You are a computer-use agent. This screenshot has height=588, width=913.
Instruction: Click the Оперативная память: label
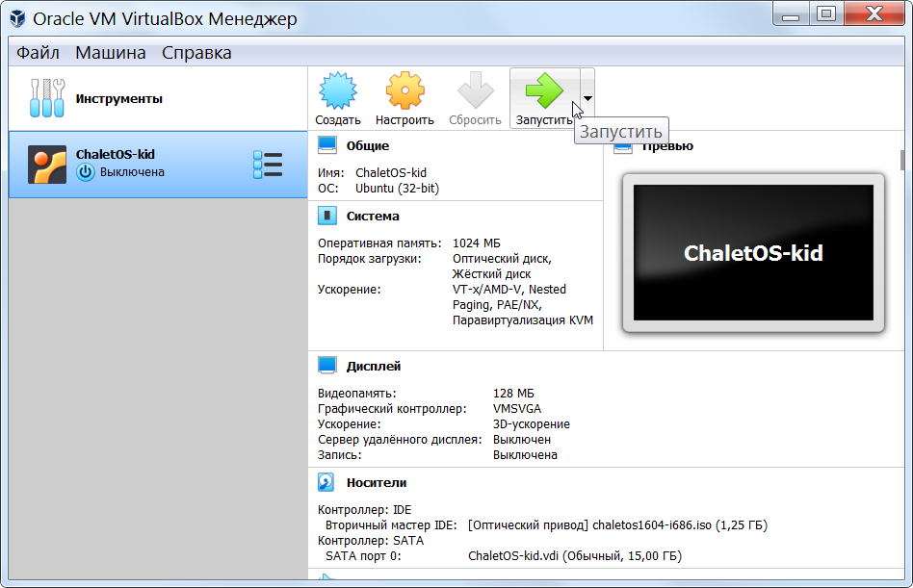pyautogui.click(x=379, y=243)
